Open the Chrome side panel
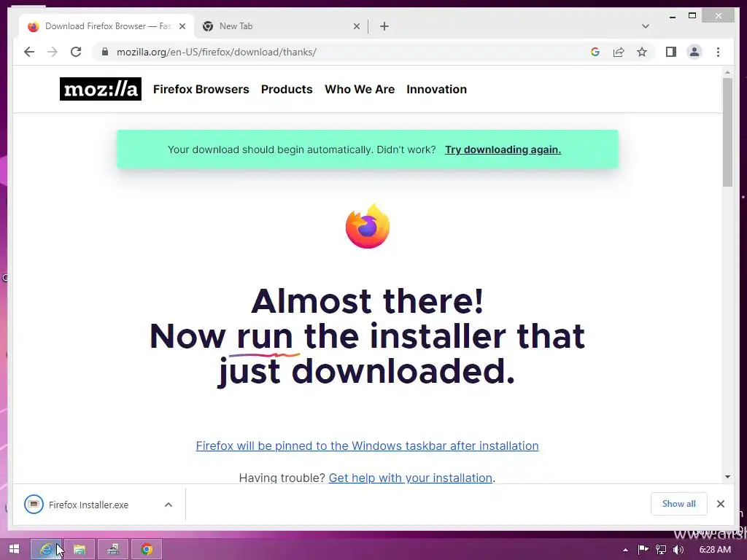The width and height of the screenshot is (747, 560). (x=671, y=52)
